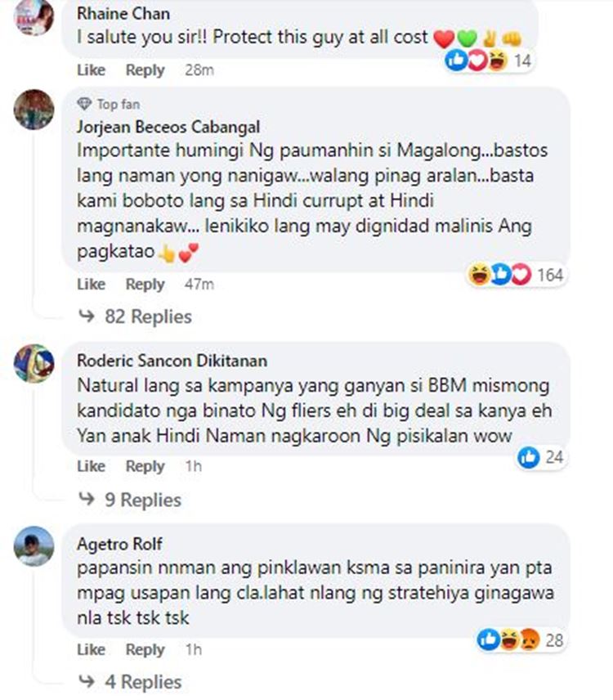613x700 pixels.
Task: Open Rhaine Chan's profile picture
Action: pos(34,16)
